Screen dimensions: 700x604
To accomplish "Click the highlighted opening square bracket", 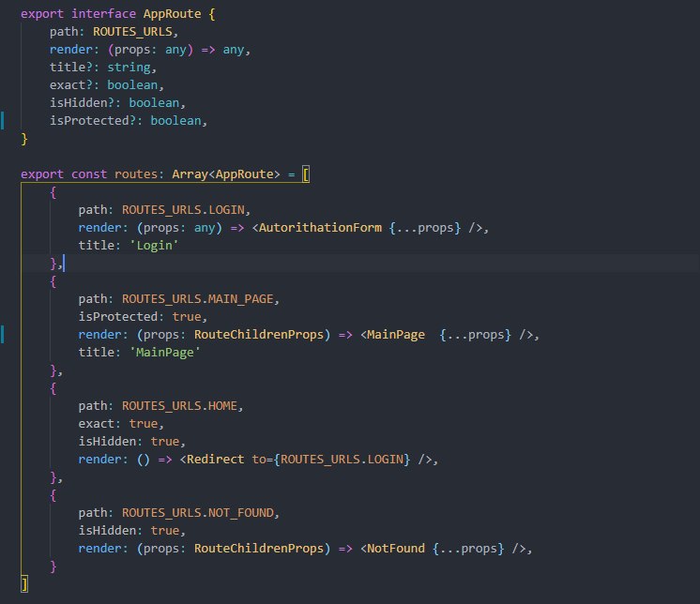I will (306, 174).
